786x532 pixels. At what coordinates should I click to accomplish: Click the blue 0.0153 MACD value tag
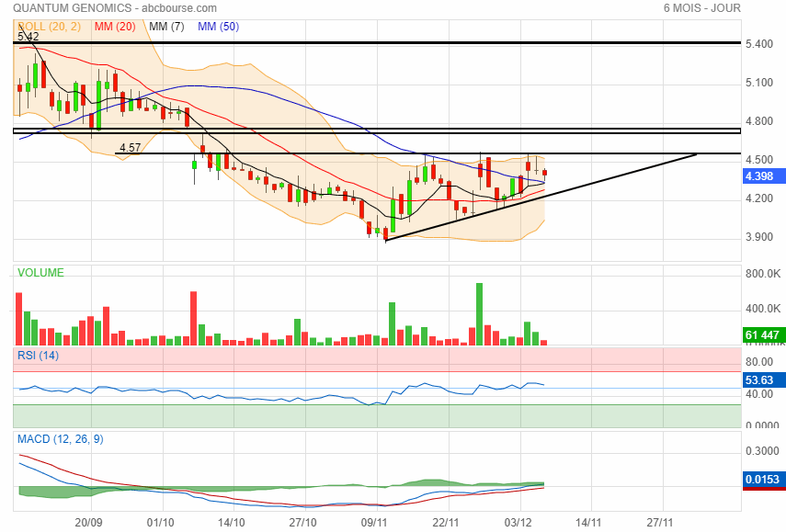[762, 481]
